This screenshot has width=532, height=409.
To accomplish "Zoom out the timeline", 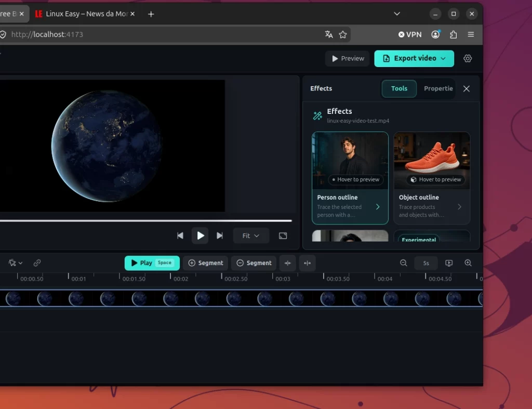I will coord(403,263).
